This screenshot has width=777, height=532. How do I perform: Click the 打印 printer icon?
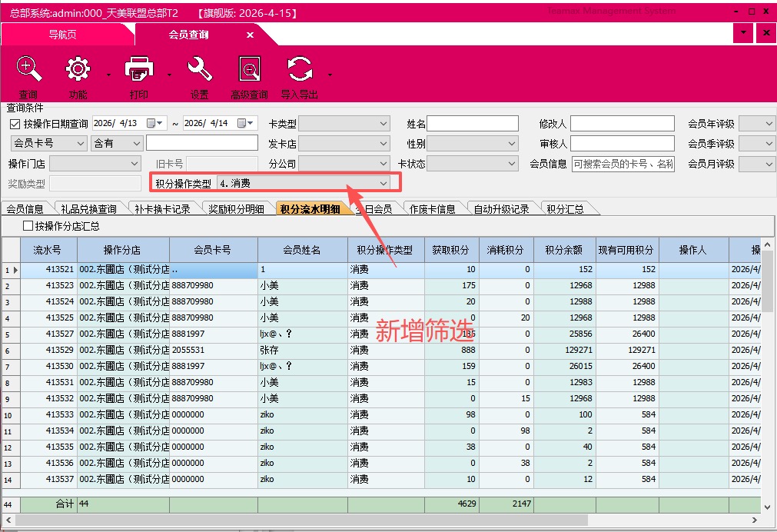[139, 71]
